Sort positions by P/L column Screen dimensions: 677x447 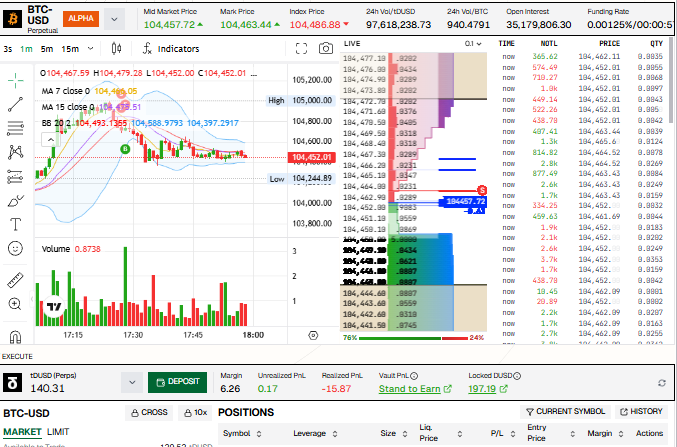click(x=503, y=433)
